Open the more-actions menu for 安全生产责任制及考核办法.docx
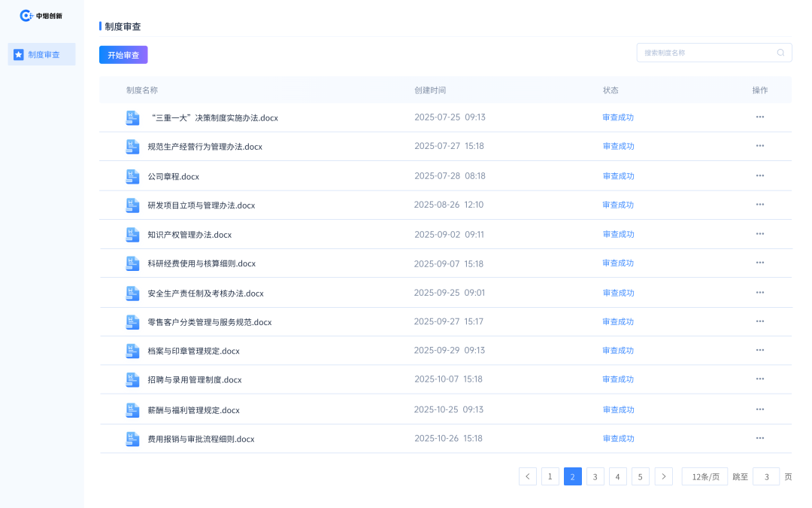 pyautogui.click(x=759, y=293)
